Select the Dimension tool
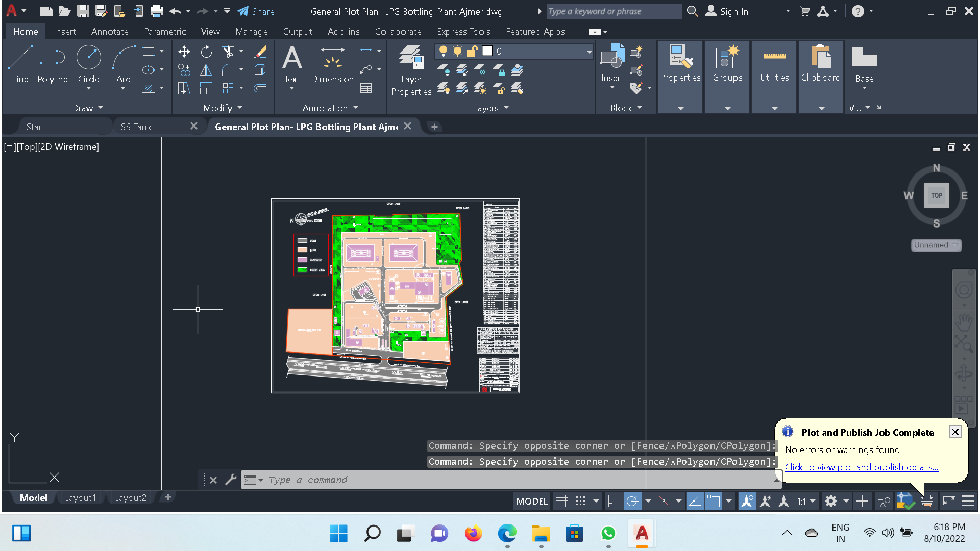 coord(332,64)
